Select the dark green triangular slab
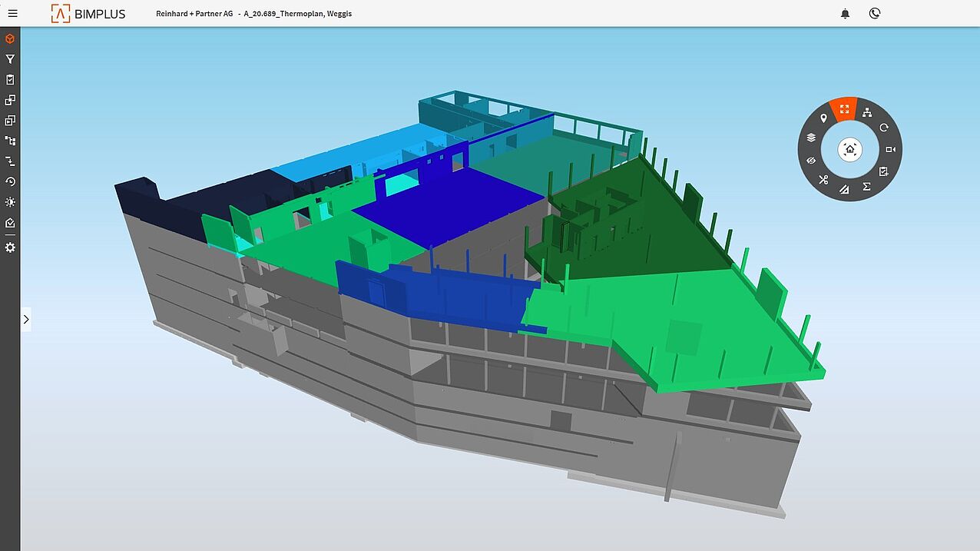980x551 pixels. pyautogui.click(x=668, y=238)
